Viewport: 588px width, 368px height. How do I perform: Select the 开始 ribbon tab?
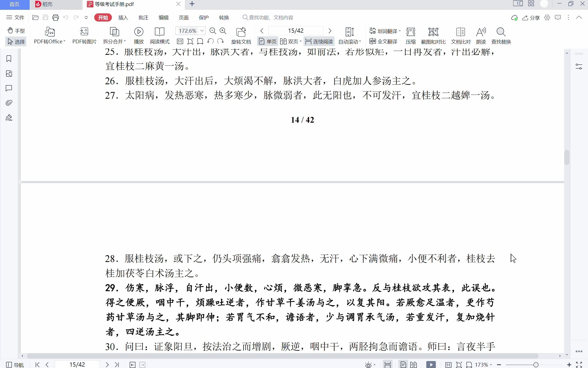coord(103,17)
